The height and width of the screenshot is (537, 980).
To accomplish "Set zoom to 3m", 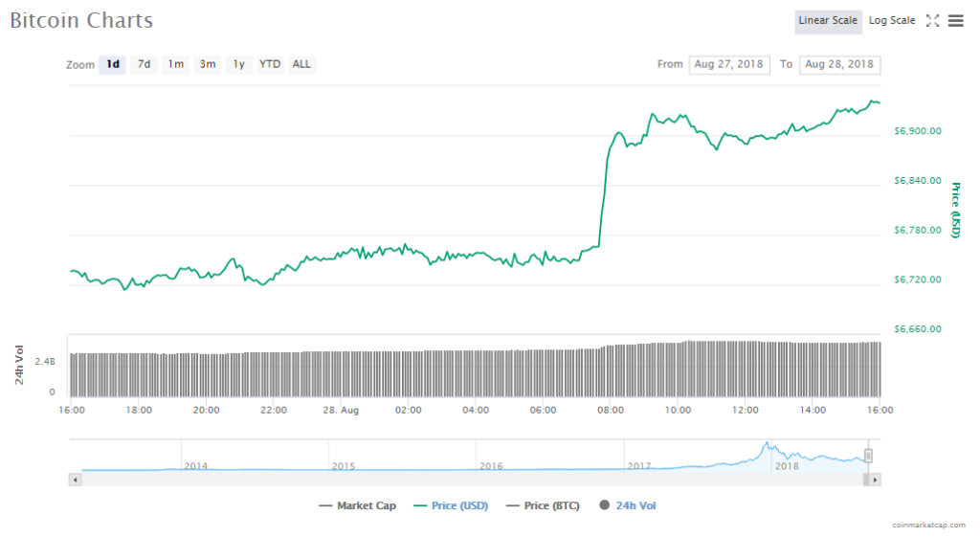I will click(x=207, y=64).
